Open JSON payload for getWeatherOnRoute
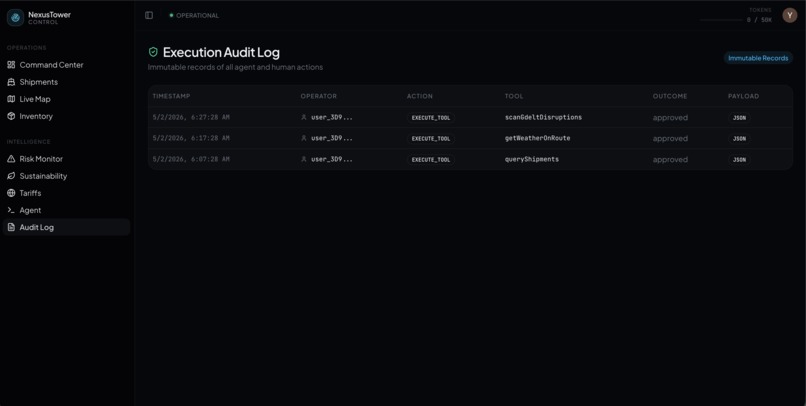This screenshot has width=806, height=406. 739,139
